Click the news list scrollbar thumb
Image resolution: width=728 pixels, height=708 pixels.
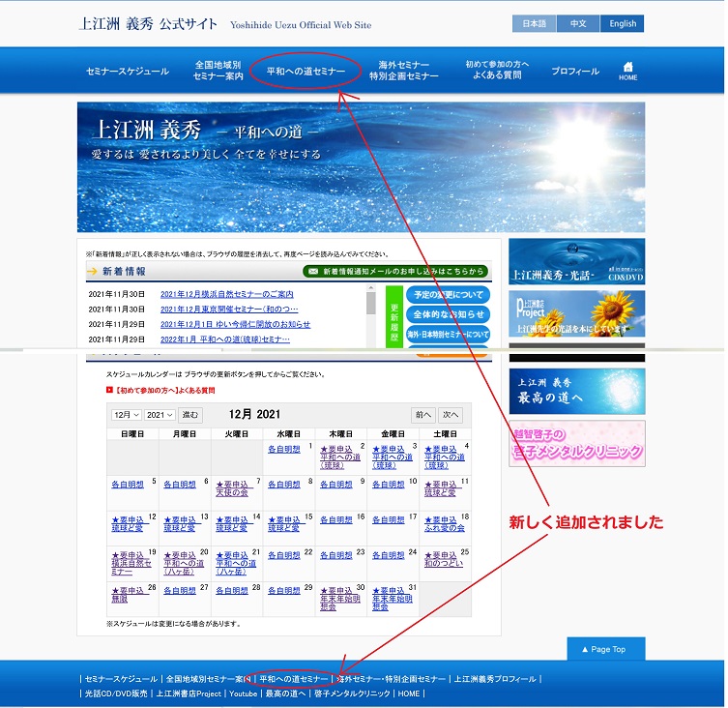371,304
